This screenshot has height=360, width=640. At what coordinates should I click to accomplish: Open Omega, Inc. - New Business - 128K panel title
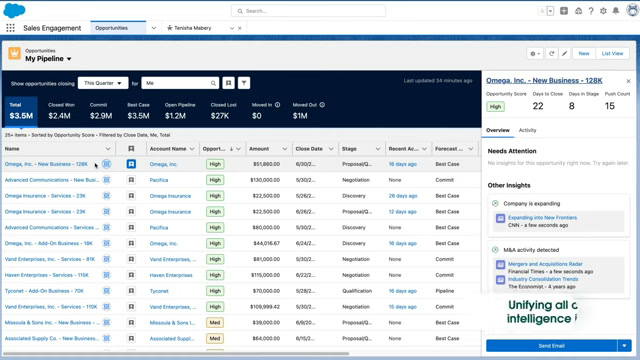point(544,81)
